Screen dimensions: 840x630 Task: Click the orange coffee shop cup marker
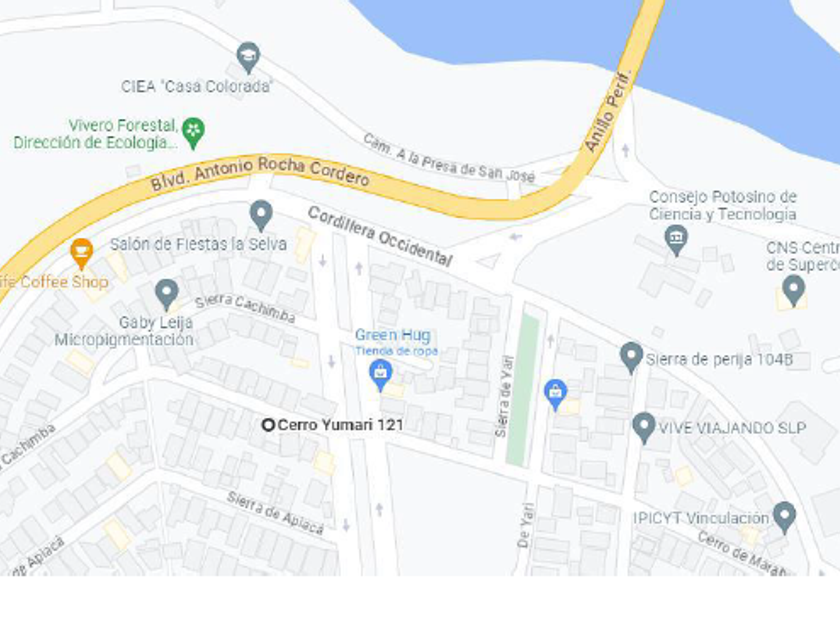coord(81,253)
